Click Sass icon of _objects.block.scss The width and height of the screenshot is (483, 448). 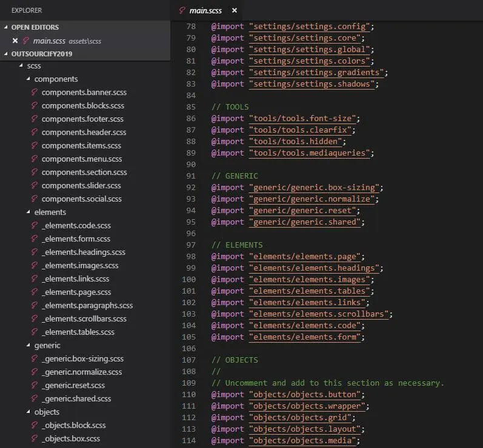[x=35, y=425]
